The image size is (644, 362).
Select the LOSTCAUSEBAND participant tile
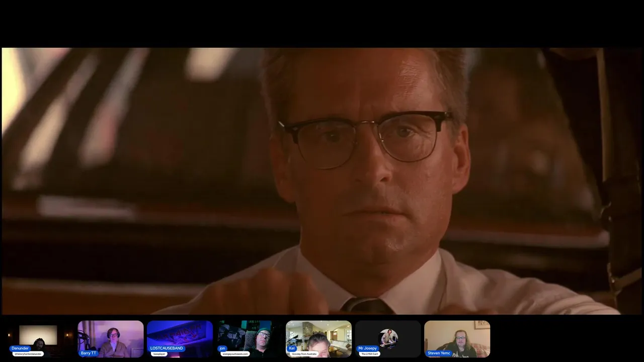pos(180,339)
